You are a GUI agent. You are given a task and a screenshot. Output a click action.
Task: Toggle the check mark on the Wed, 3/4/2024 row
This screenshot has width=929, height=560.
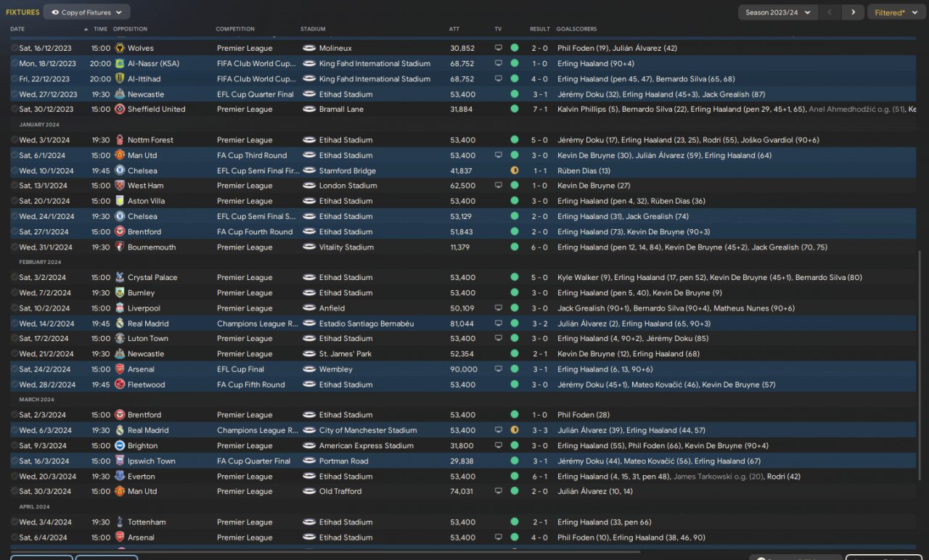point(15,522)
